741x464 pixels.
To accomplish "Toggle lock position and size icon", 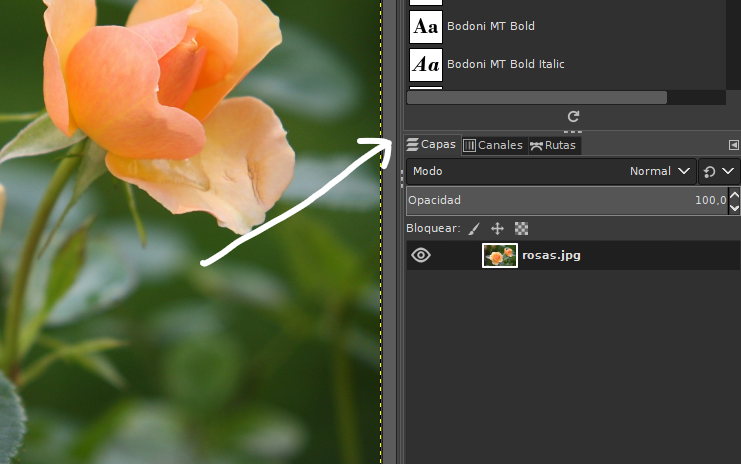I will (x=497, y=228).
